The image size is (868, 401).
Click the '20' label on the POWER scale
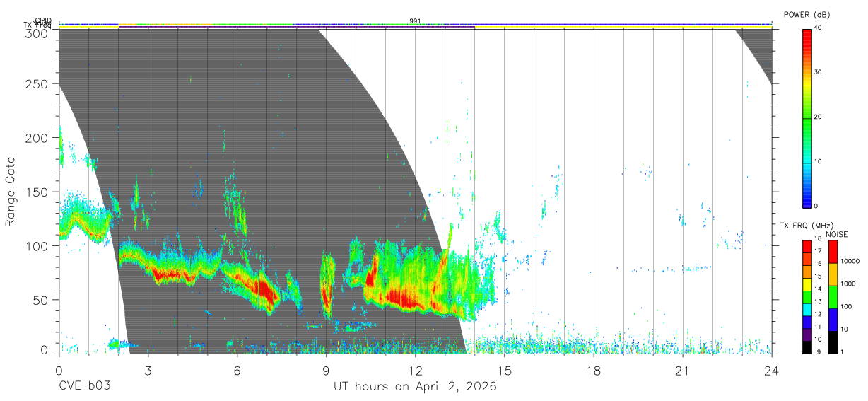819,117
